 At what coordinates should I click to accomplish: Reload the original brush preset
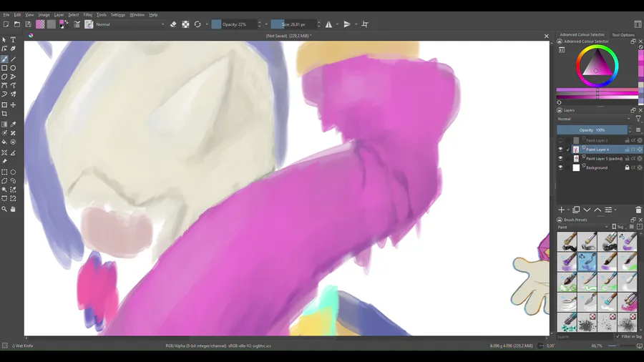click(x=197, y=24)
